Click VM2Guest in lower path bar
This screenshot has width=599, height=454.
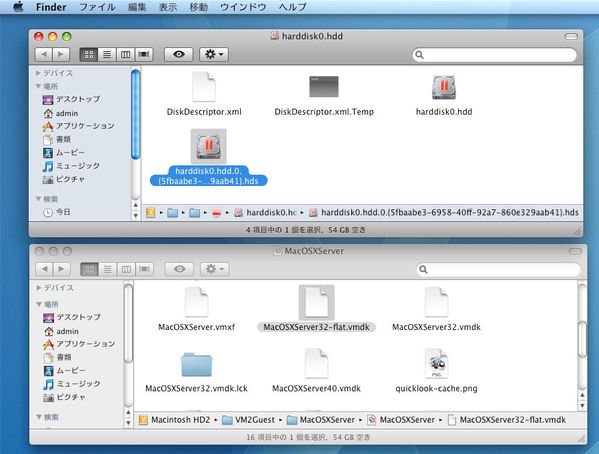(x=249, y=420)
